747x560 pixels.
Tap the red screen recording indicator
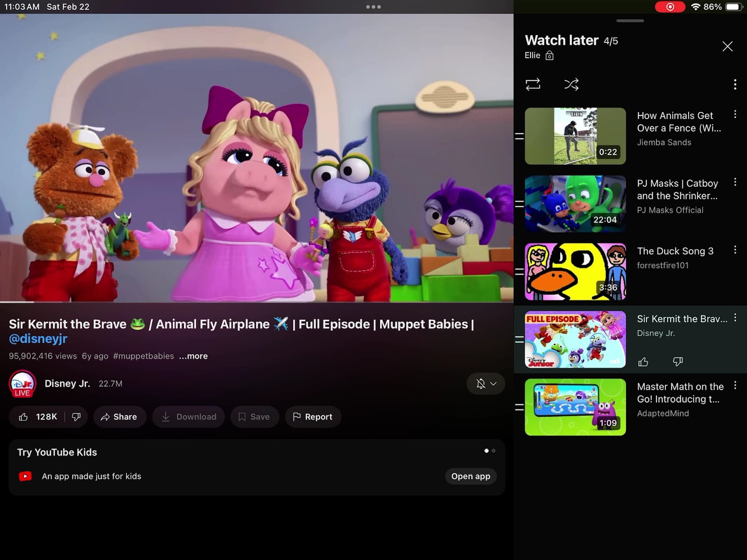coord(670,7)
